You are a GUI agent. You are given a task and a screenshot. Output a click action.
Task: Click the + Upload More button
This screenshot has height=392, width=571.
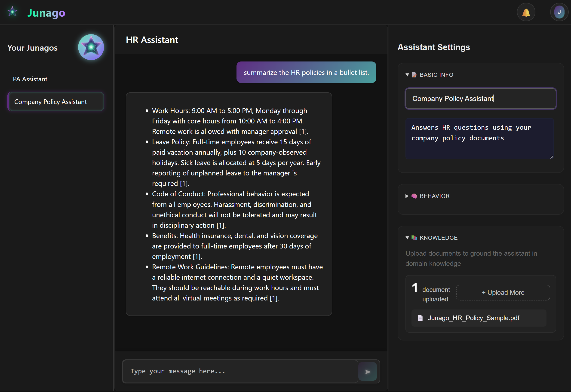click(503, 293)
